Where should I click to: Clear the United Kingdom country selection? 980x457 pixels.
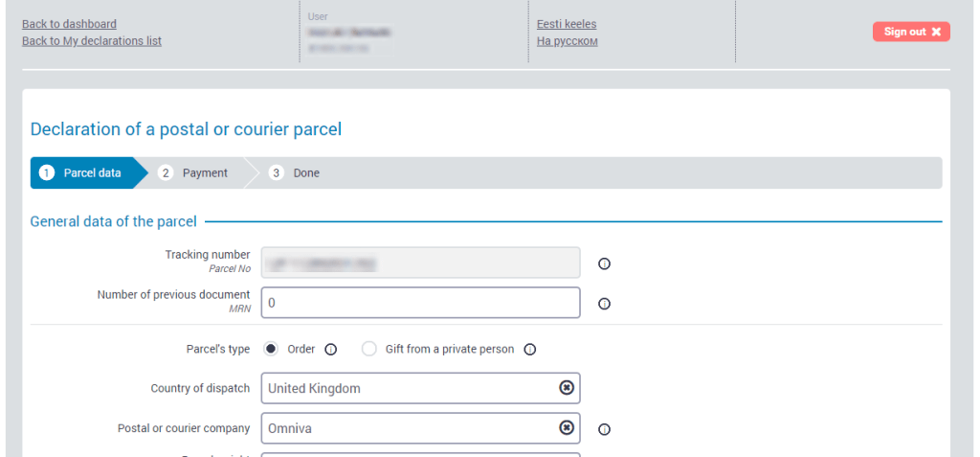click(x=567, y=388)
